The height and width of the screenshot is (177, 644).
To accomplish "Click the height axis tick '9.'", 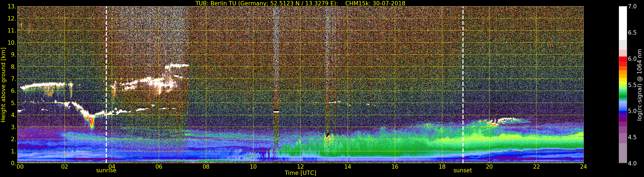I will (13, 55).
